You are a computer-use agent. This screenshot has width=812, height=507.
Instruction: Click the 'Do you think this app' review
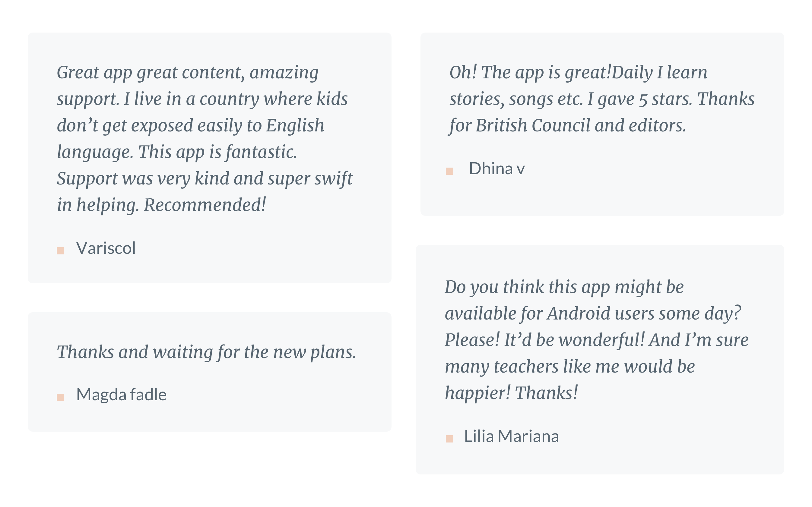(596, 340)
